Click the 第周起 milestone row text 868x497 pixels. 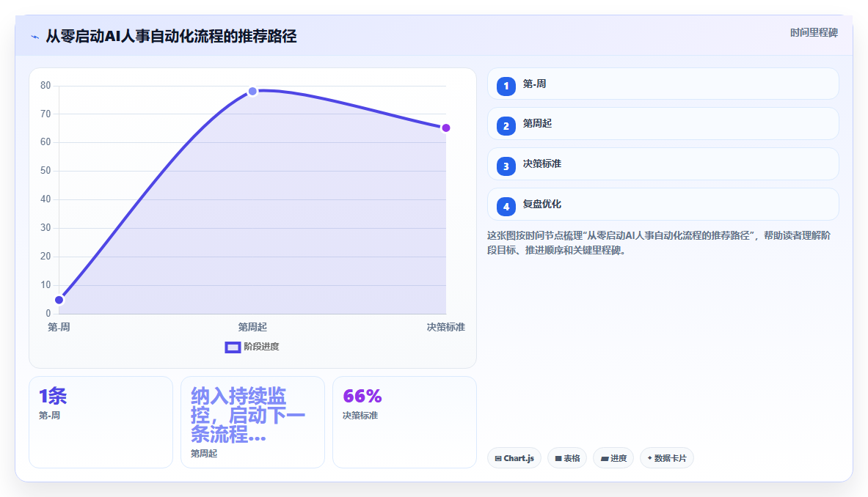(537, 123)
